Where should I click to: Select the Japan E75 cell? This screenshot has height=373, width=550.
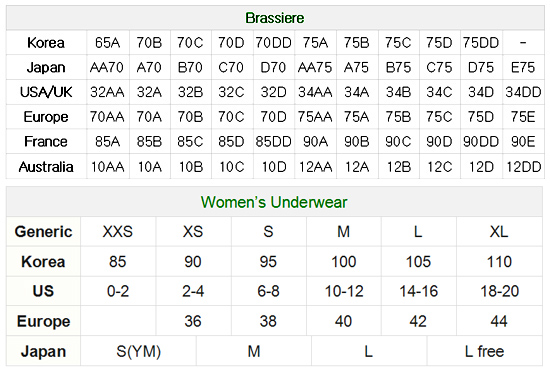[523, 67]
